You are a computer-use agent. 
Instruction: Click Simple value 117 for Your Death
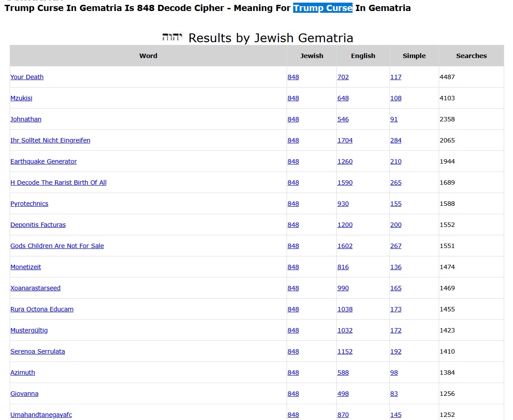coord(396,77)
